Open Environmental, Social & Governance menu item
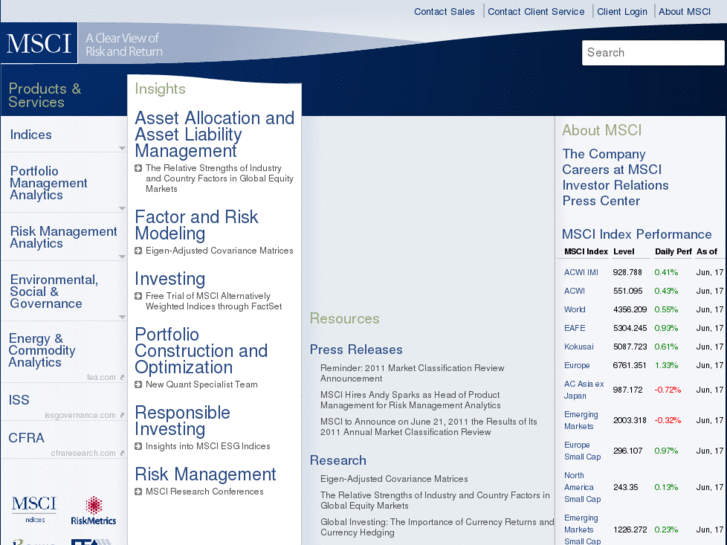 click(54, 291)
